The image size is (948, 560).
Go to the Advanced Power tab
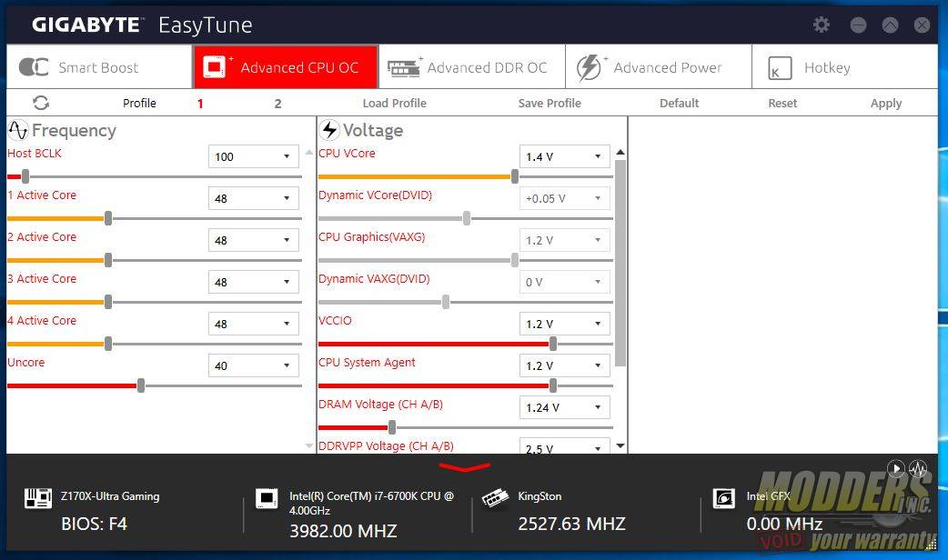tap(659, 67)
